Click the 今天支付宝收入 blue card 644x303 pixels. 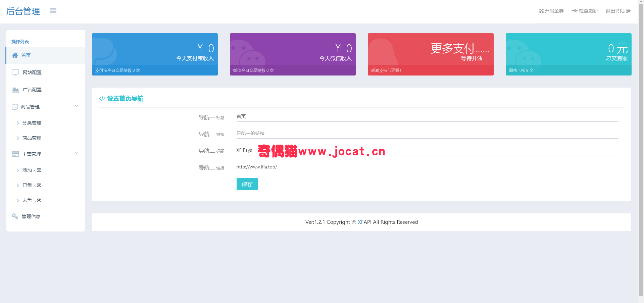155,54
